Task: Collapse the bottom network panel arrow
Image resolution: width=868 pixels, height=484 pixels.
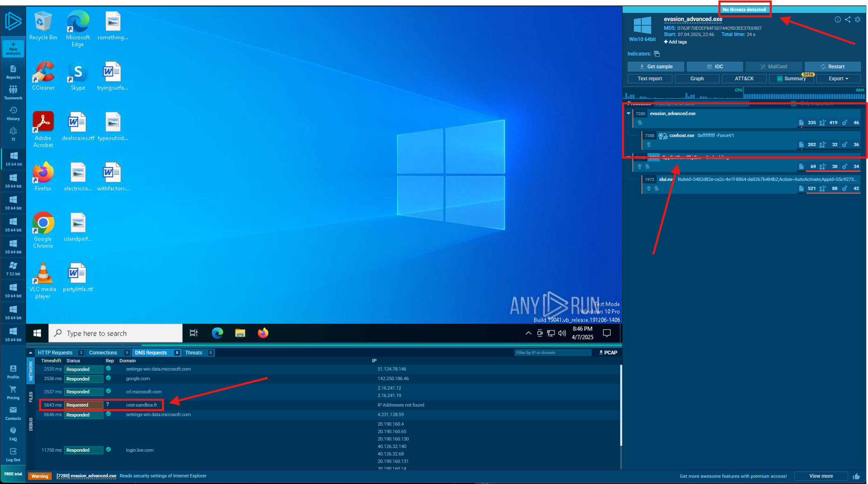Action: coord(31,353)
